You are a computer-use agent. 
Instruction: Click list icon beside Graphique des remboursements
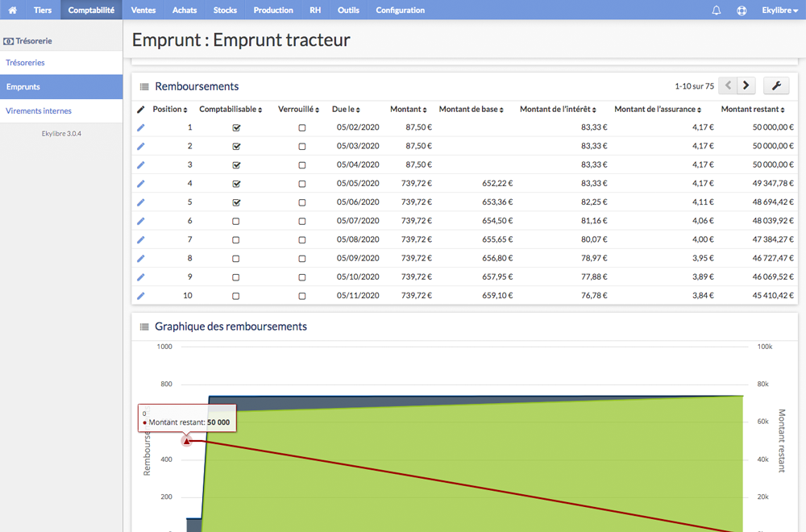pos(144,326)
